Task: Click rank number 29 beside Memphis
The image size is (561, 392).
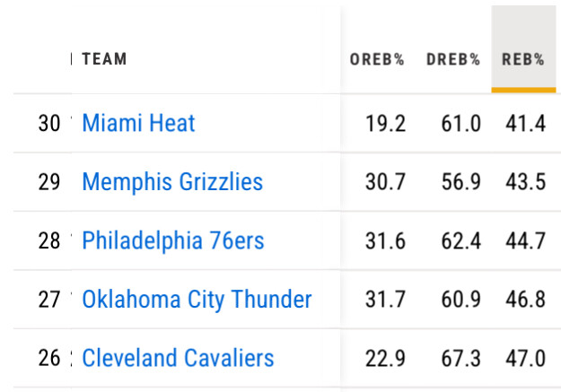Action: [x=49, y=182]
